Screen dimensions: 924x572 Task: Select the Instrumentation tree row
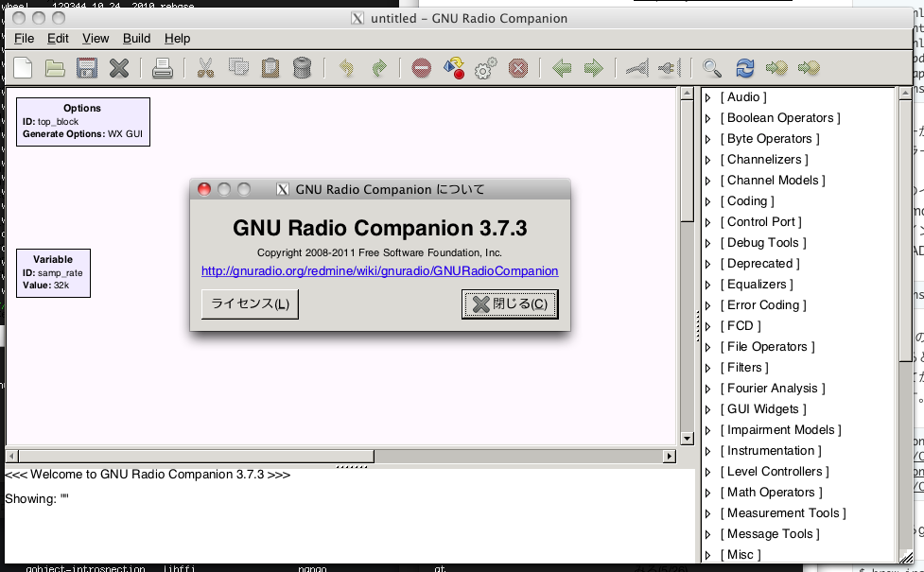tap(800, 451)
